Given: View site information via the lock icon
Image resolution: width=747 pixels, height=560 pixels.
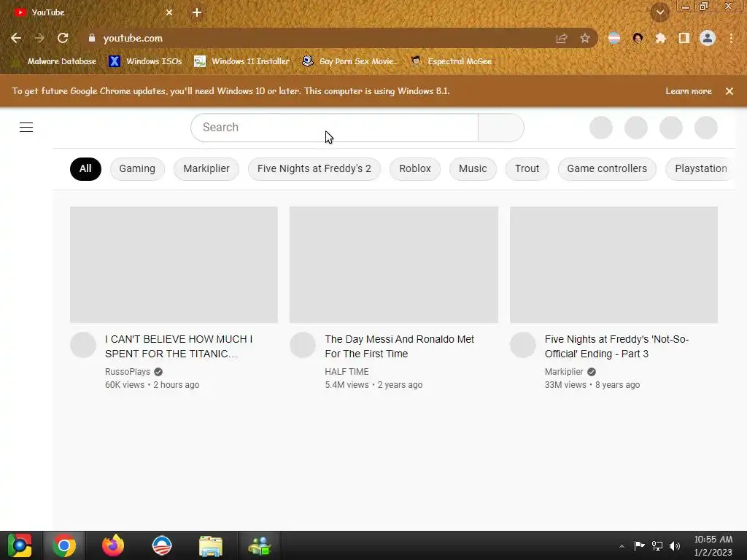Looking at the screenshot, I should click(x=92, y=38).
